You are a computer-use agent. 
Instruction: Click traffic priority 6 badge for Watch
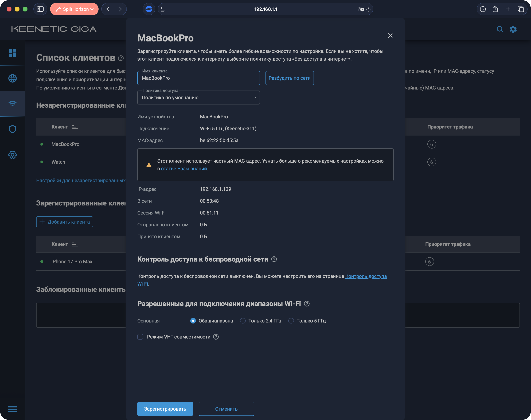click(x=432, y=162)
